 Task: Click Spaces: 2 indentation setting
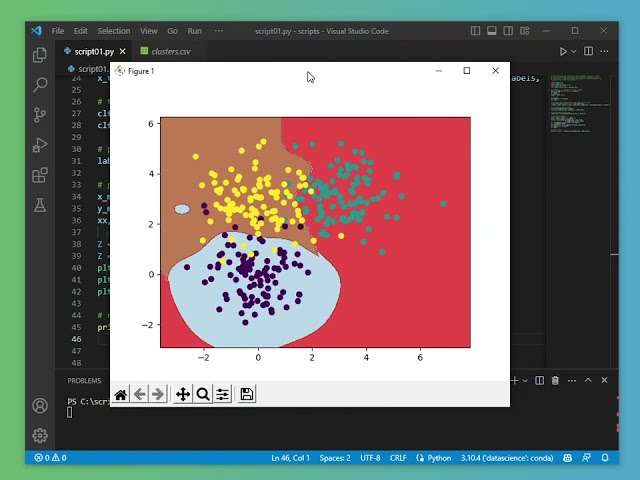(x=335, y=458)
